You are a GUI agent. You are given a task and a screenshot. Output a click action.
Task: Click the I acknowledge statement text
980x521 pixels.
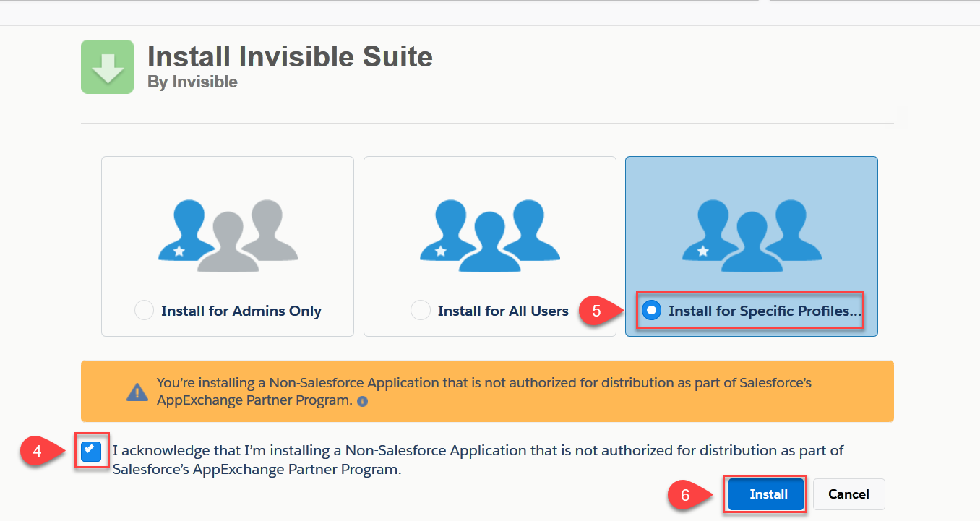pos(478,460)
